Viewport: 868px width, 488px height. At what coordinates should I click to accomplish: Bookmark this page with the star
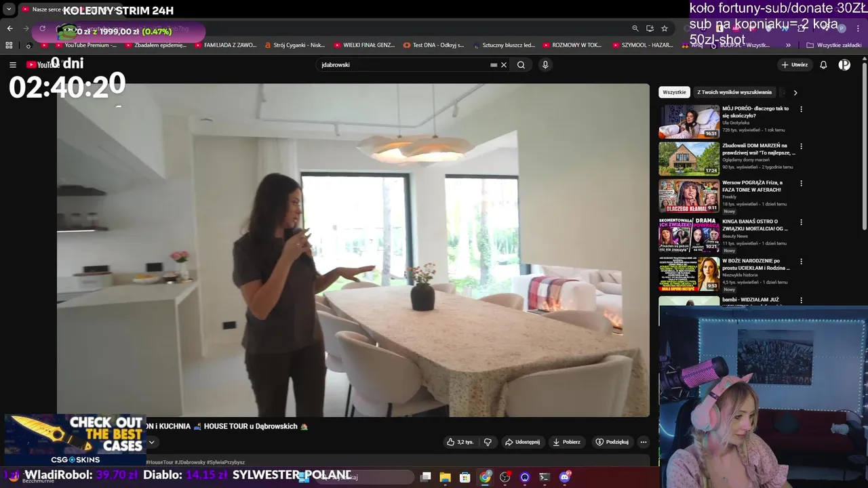point(665,28)
